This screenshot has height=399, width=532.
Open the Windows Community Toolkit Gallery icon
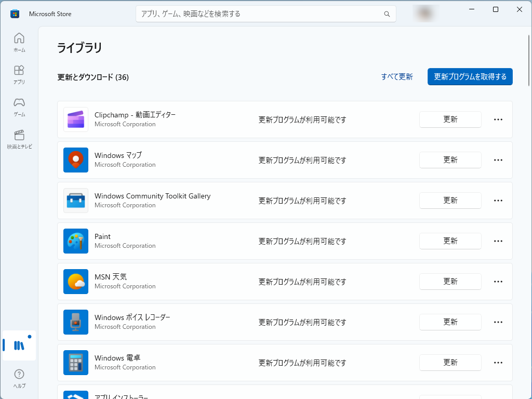coord(76,200)
